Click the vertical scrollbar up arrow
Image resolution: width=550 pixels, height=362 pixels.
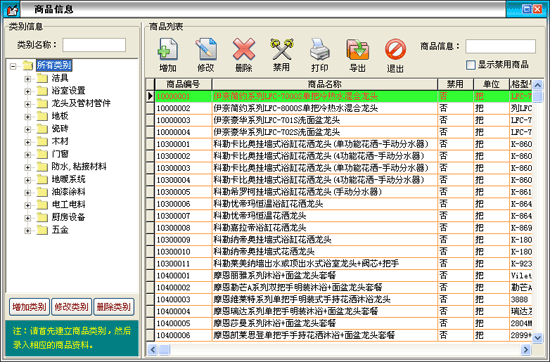tap(537, 85)
